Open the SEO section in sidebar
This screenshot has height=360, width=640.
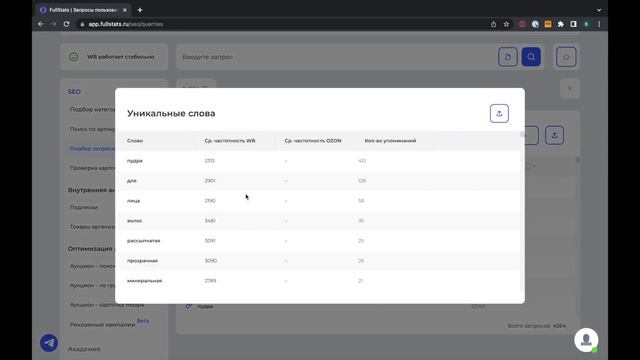(x=74, y=92)
